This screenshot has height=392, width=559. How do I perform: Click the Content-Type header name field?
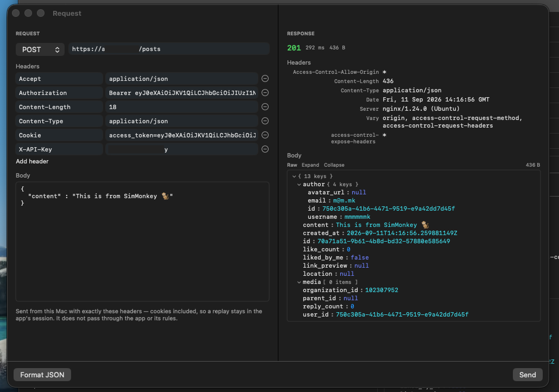pos(59,121)
